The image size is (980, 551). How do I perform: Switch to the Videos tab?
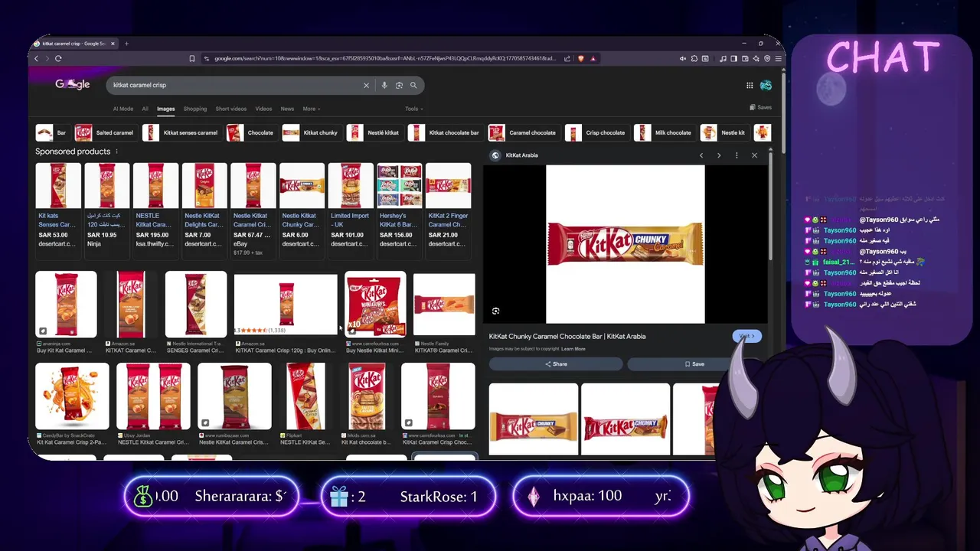coord(263,109)
